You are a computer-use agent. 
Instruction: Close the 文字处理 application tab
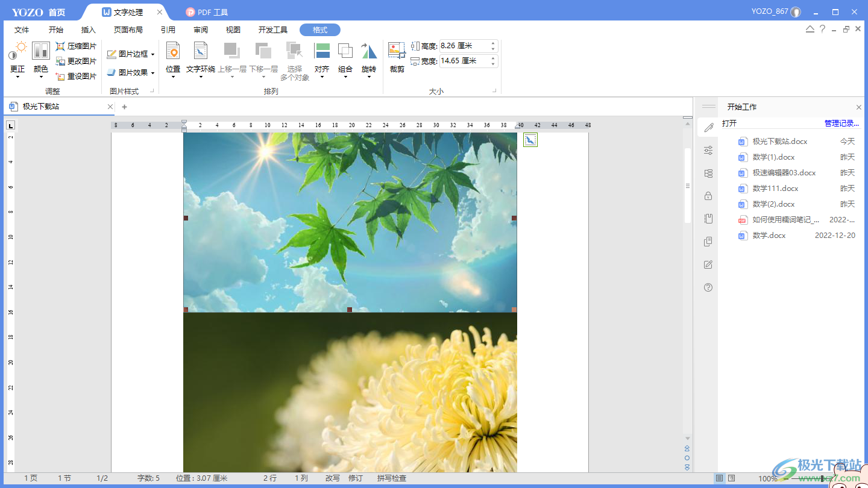(x=160, y=12)
